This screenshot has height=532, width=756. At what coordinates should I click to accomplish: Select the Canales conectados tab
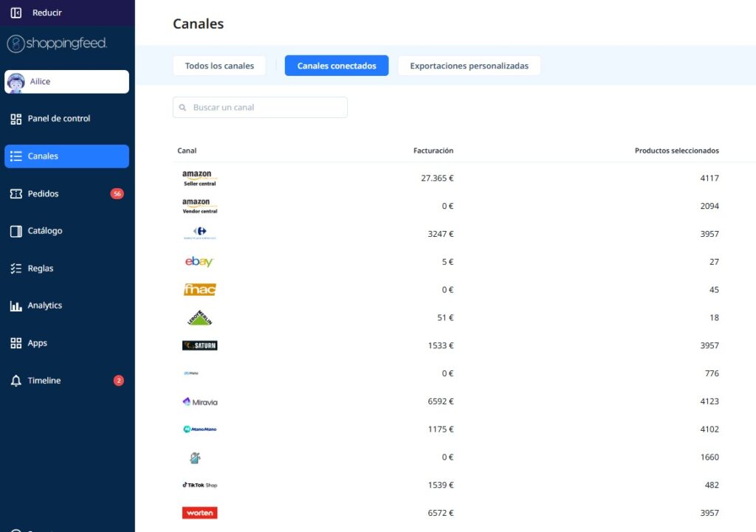[x=337, y=66]
